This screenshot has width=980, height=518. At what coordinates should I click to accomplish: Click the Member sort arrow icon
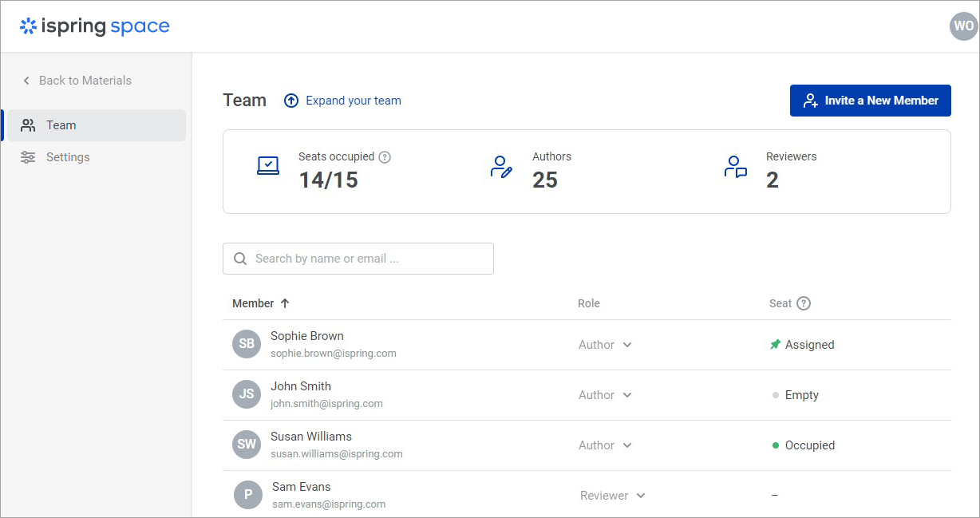[x=285, y=303]
